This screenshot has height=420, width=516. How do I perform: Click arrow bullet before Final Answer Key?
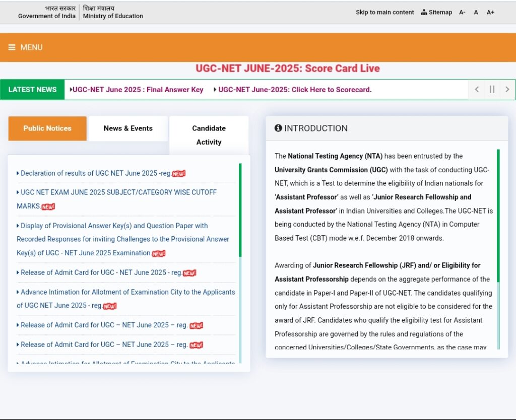tap(71, 90)
